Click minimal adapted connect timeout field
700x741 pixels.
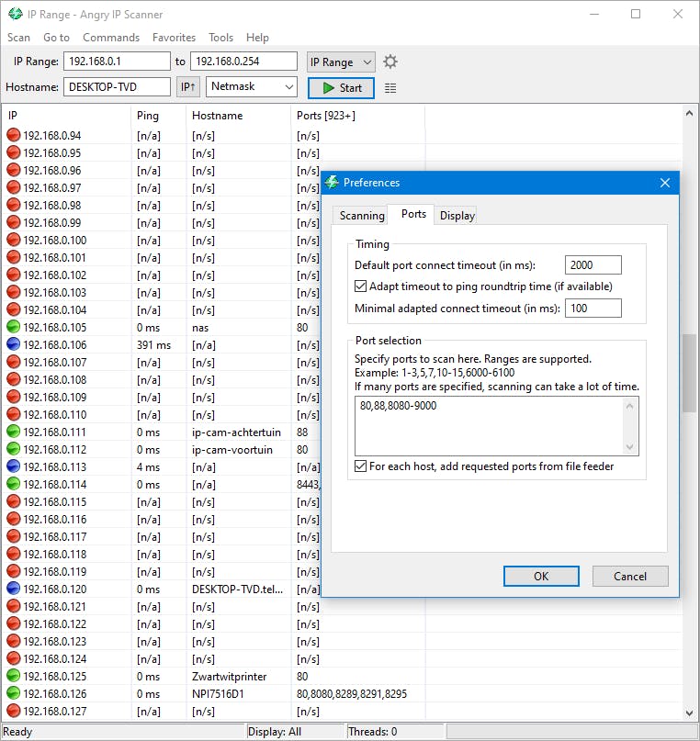coord(593,309)
